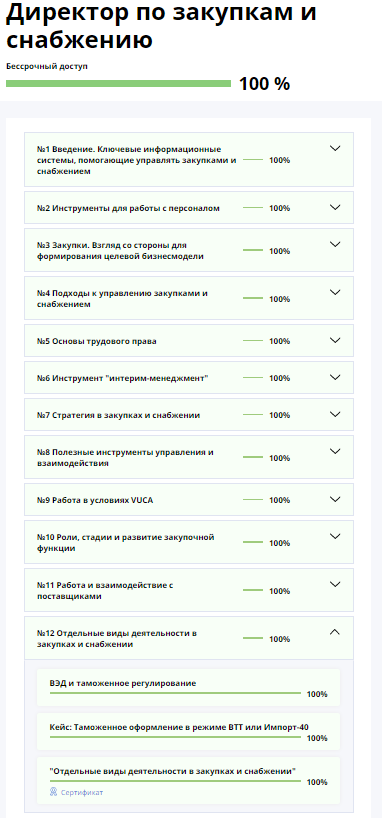The width and height of the screenshot is (382, 818).
Task: Click the certificate ribbon icon
Action: [x=53, y=792]
